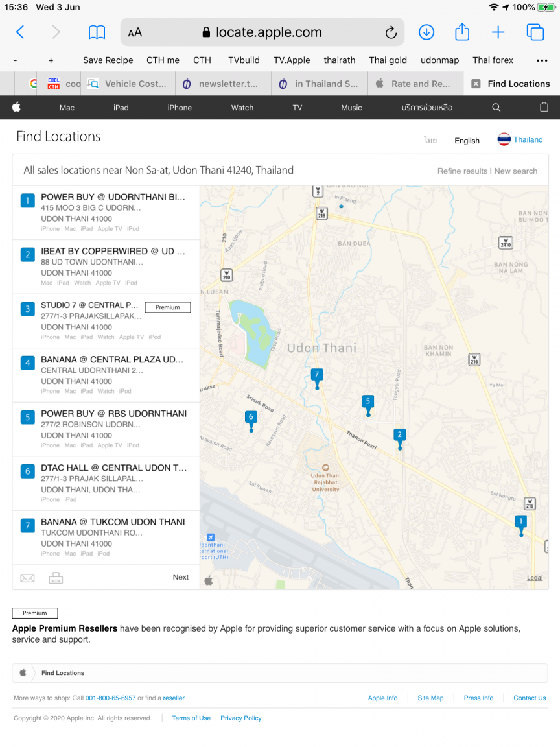Call the 001-800-65-6957 phone link
Viewport: 560px width, 747px height.
[110, 698]
